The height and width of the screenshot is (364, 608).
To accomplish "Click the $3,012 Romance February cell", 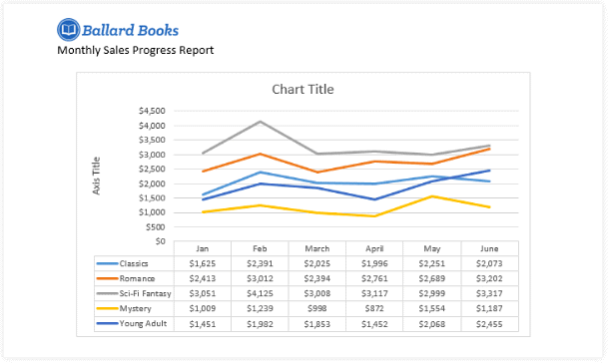I will tap(260, 279).
